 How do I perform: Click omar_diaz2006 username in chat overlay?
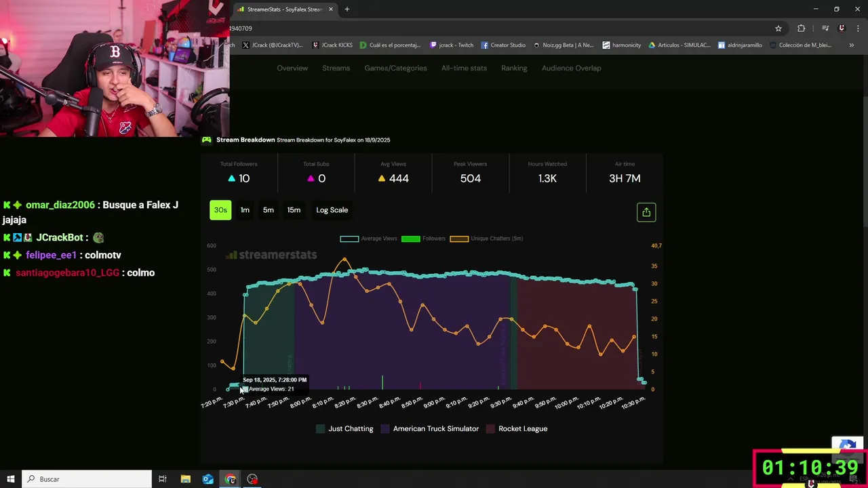pyautogui.click(x=60, y=205)
